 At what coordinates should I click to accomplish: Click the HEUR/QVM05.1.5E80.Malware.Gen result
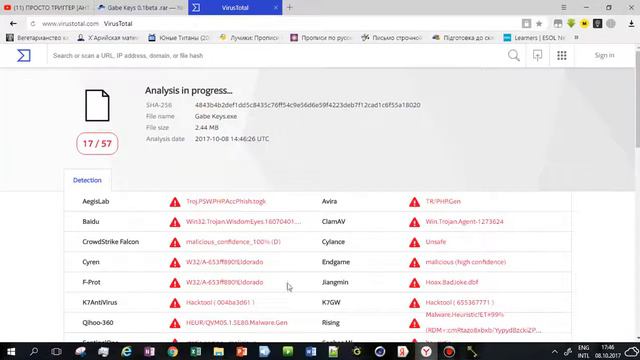click(x=237, y=322)
